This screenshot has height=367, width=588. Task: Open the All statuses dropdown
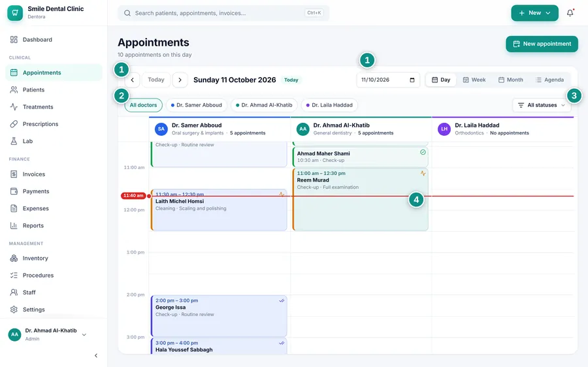[x=542, y=105]
